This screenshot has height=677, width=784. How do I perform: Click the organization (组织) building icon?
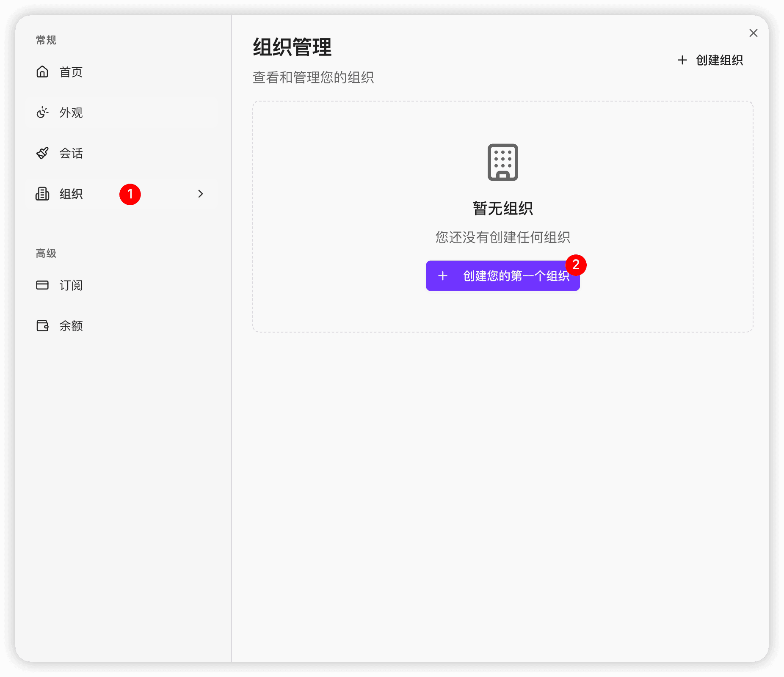[x=43, y=194]
